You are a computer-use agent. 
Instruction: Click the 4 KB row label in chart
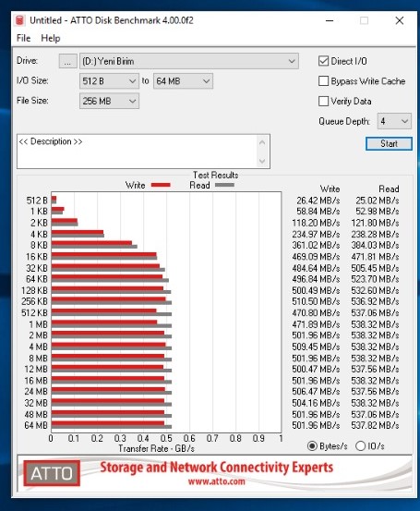39,234
